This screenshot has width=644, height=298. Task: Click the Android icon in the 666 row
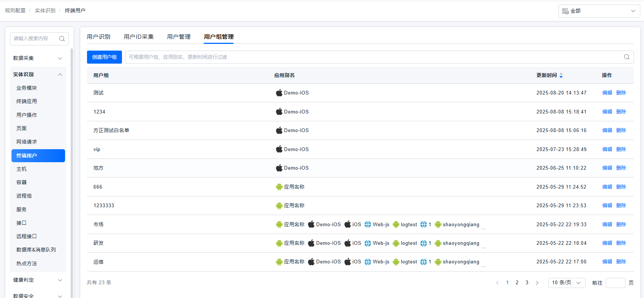[x=279, y=187]
